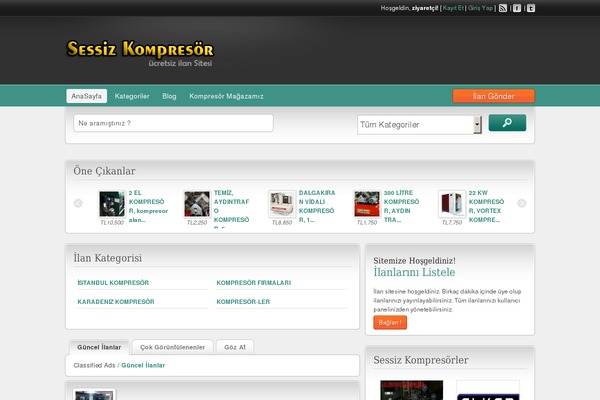Click the İlan Gönder button
Image resolution: width=600 pixels, height=400 pixels.
[x=494, y=96]
